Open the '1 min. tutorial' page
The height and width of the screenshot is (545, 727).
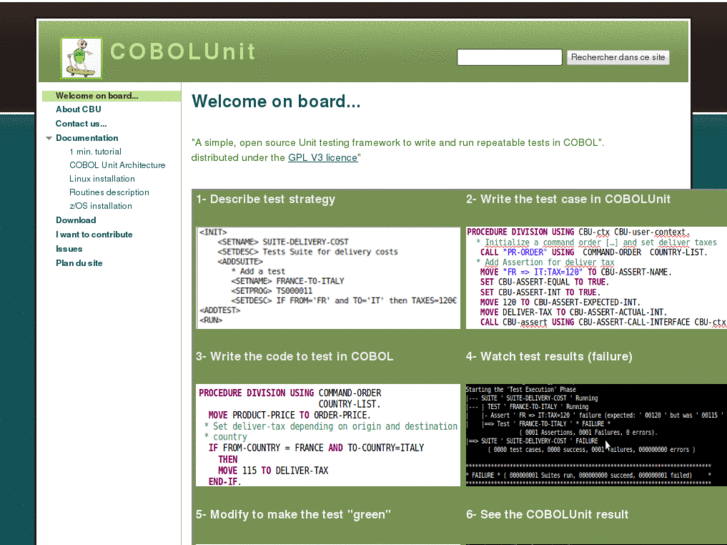96,151
